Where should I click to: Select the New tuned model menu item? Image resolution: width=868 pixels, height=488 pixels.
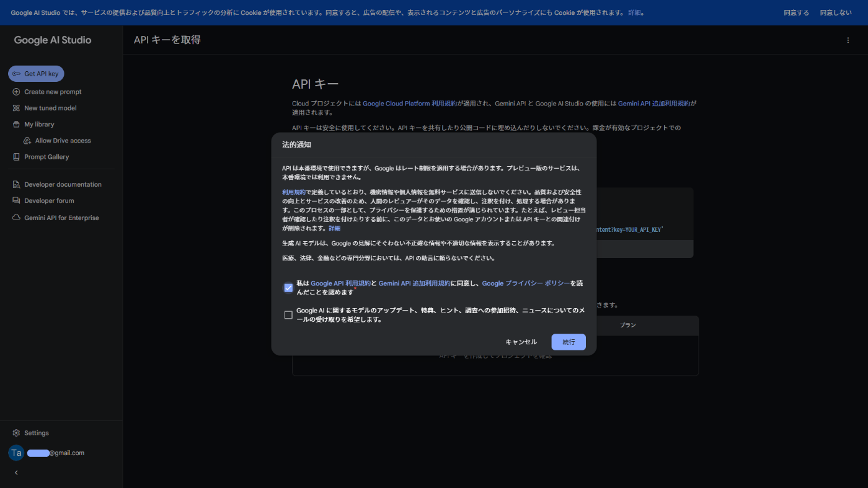[x=50, y=108]
